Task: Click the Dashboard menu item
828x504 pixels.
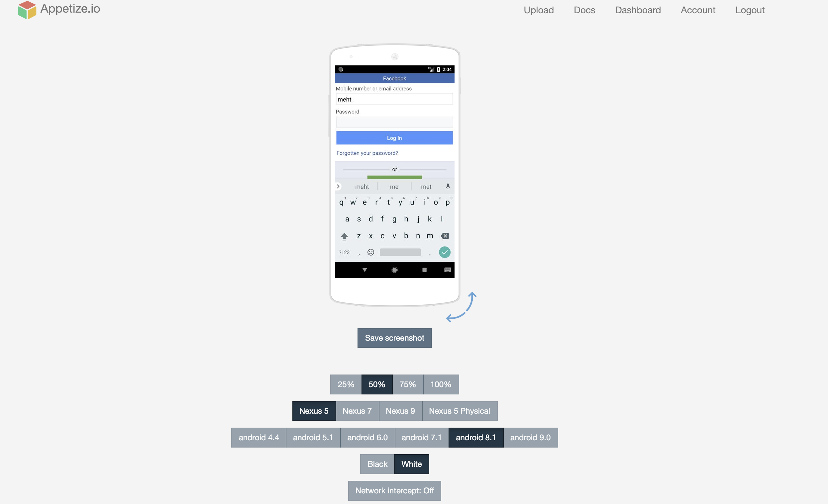Action: (638, 10)
